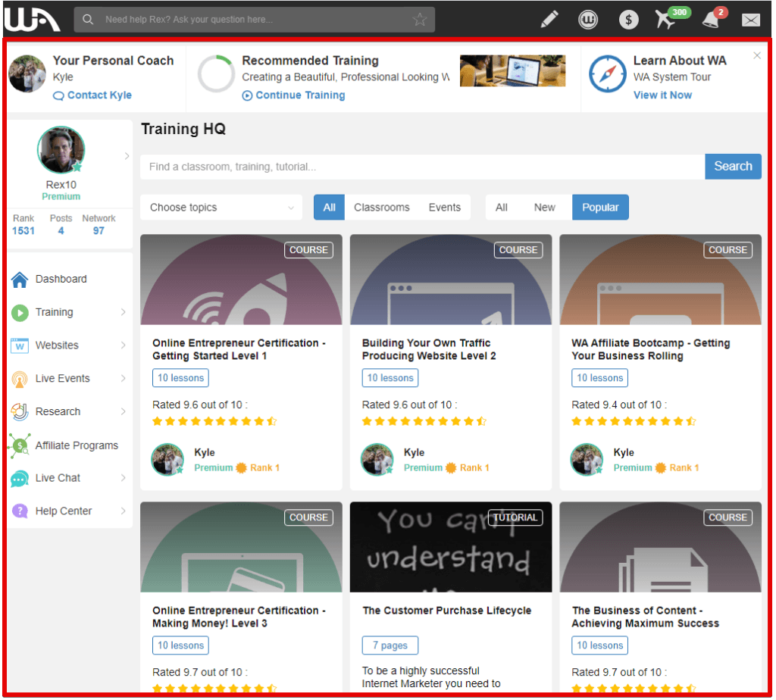Click the Contact Kyle link
Image resolution: width=776 pixels, height=700 pixels.
pos(92,95)
